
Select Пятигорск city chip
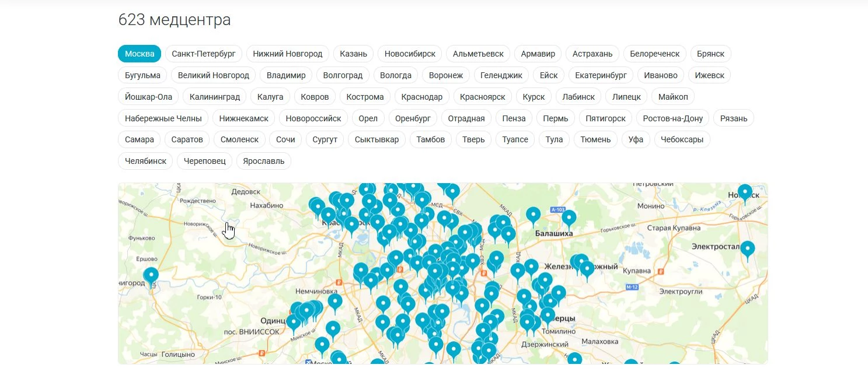(606, 118)
